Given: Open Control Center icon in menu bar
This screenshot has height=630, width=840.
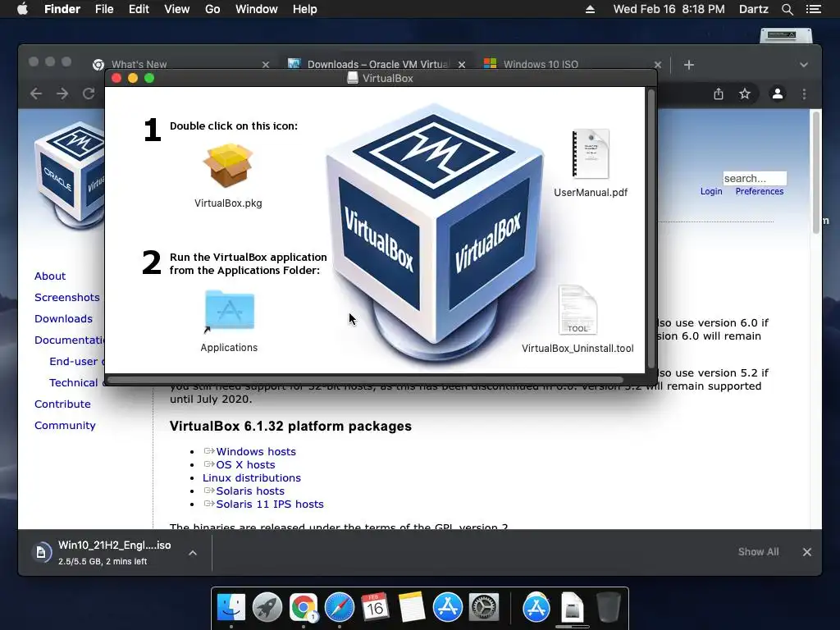Looking at the screenshot, I should [813, 9].
